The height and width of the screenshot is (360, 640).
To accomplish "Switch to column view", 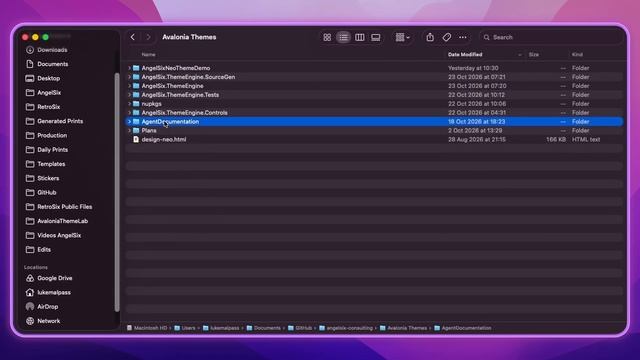I will point(360,37).
